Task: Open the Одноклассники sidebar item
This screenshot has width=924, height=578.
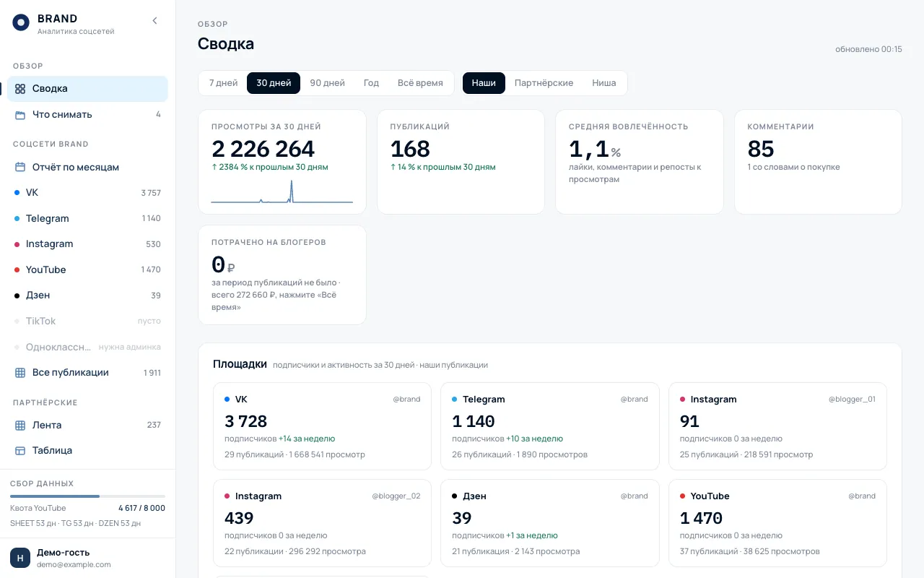Action: 87,347
